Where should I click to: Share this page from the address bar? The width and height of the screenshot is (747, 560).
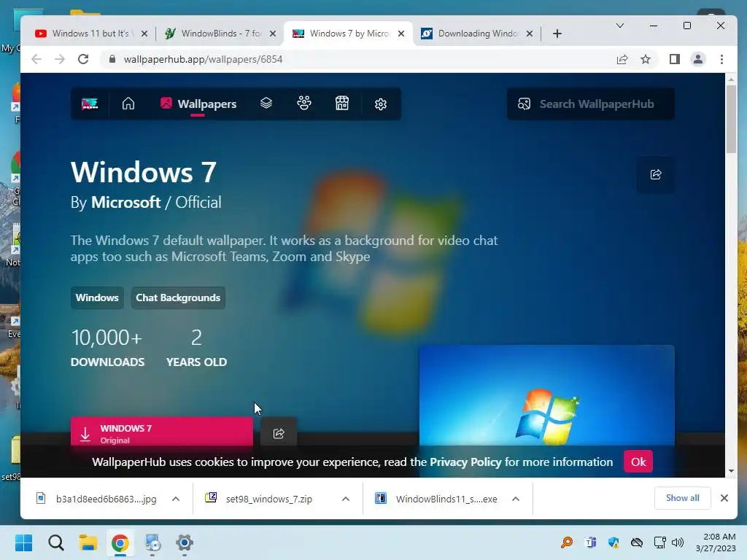(x=622, y=59)
